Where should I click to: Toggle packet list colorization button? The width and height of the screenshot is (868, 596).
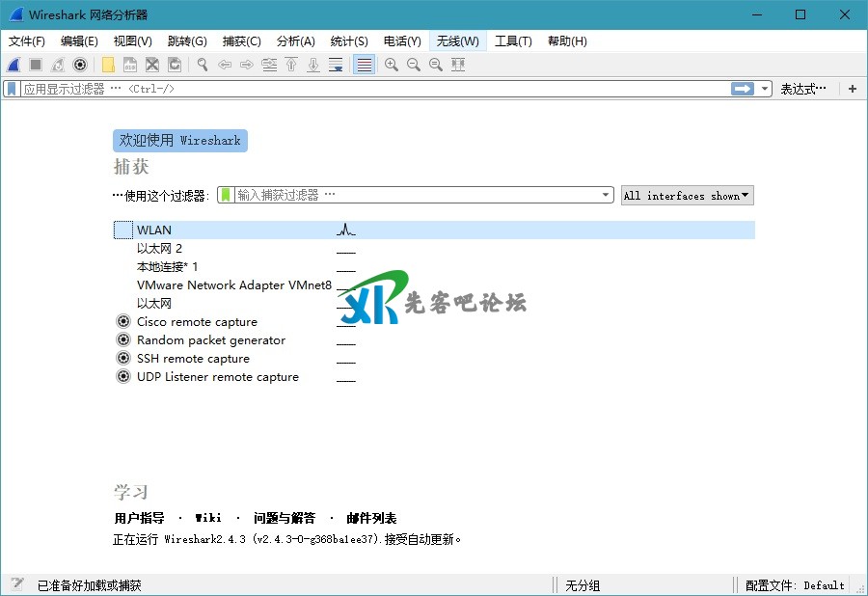click(364, 65)
